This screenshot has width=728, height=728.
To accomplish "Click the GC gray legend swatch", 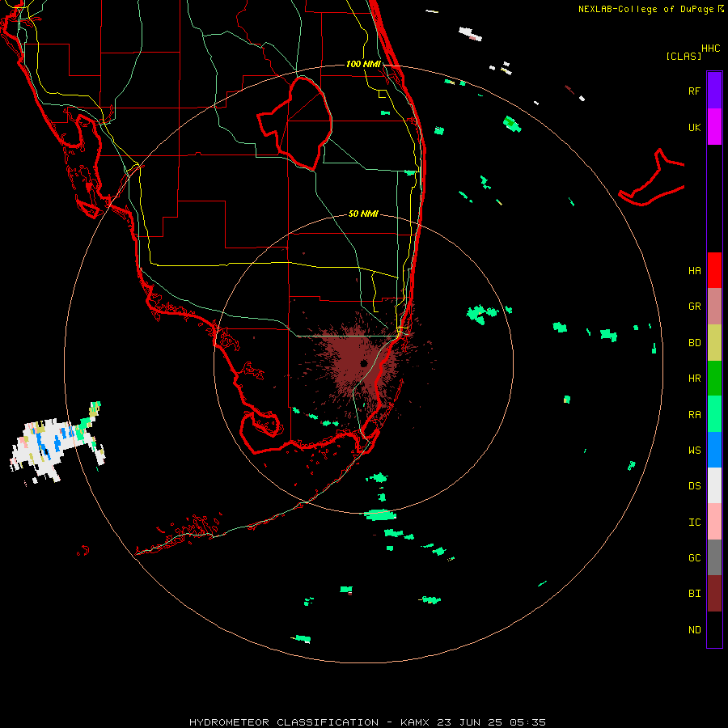I will [x=714, y=557].
